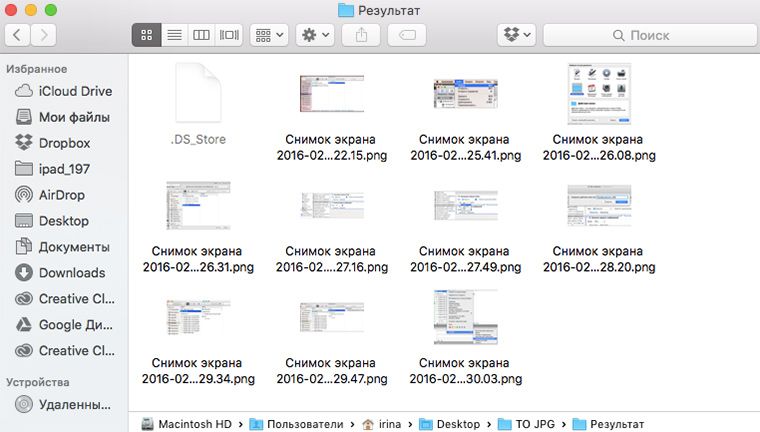Viewport: 760px width, 432px height.
Task: Click TO JPG in the path bar
Action: [x=534, y=424]
